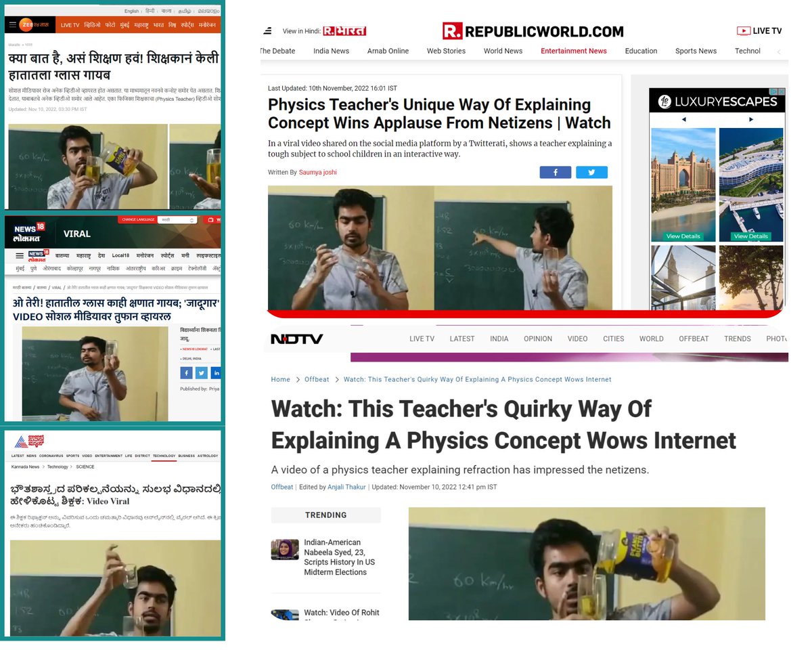
Task: Share News18 article on LinkedIn
Action: pyautogui.click(x=216, y=373)
